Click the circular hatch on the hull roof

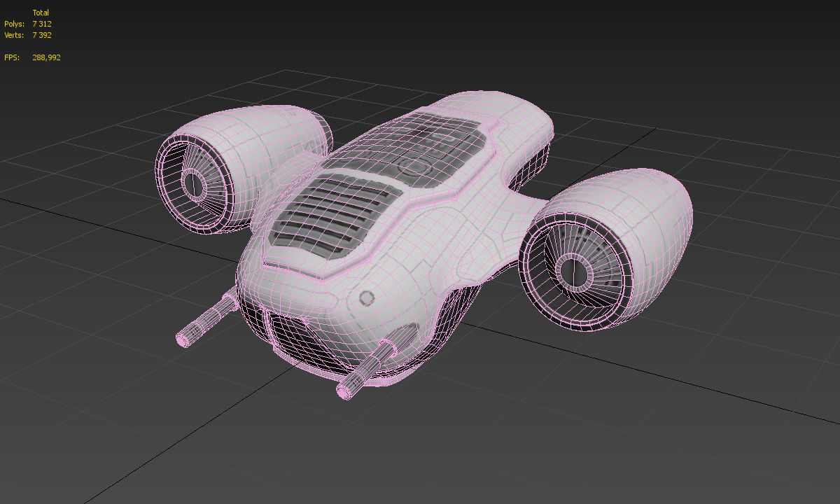(x=416, y=167)
